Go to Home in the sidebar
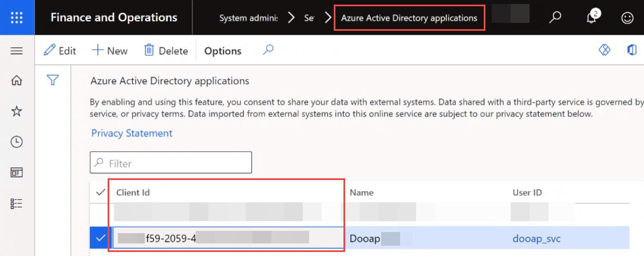Image resolution: width=644 pixels, height=256 pixels. pos(17,81)
